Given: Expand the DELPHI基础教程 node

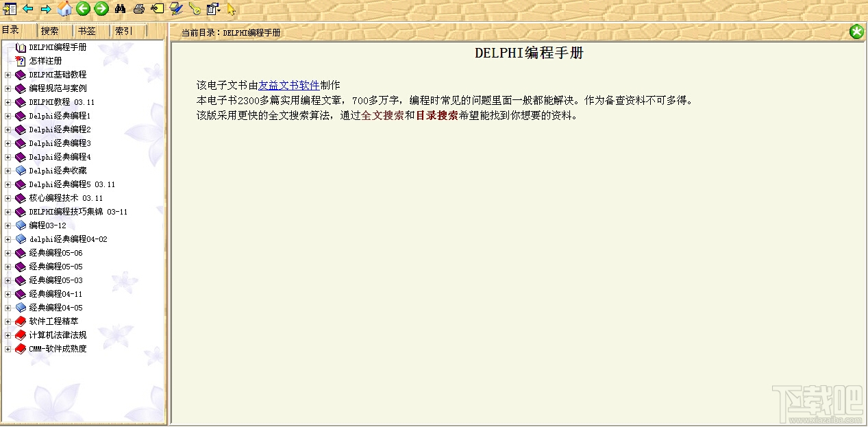Looking at the screenshot, I should [x=8, y=75].
